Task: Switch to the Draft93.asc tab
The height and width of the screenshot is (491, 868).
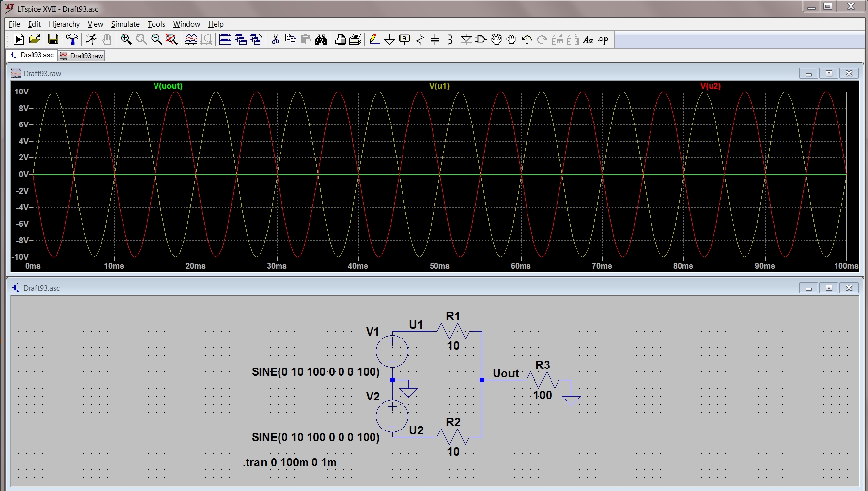Action: coord(32,55)
